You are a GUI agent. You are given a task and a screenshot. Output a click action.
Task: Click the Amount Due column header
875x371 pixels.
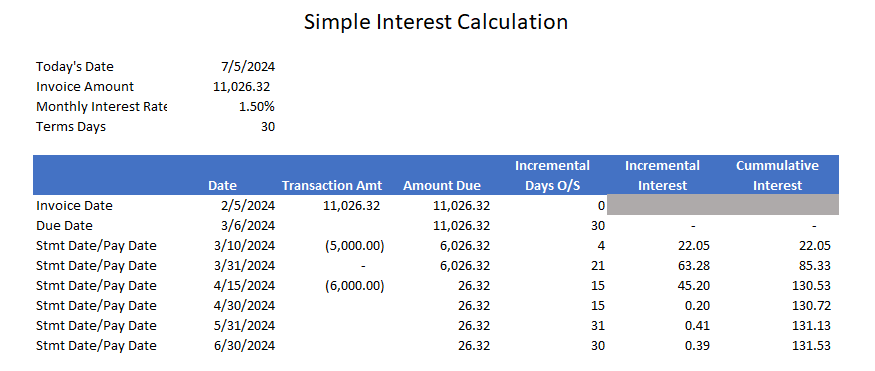pyautogui.click(x=442, y=186)
